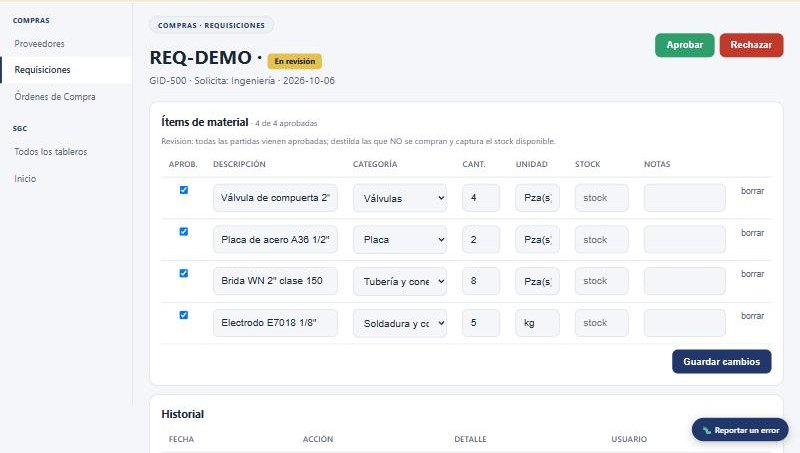Click the ACCIÓN header in Historial

pyautogui.click(x=318, y=439)
